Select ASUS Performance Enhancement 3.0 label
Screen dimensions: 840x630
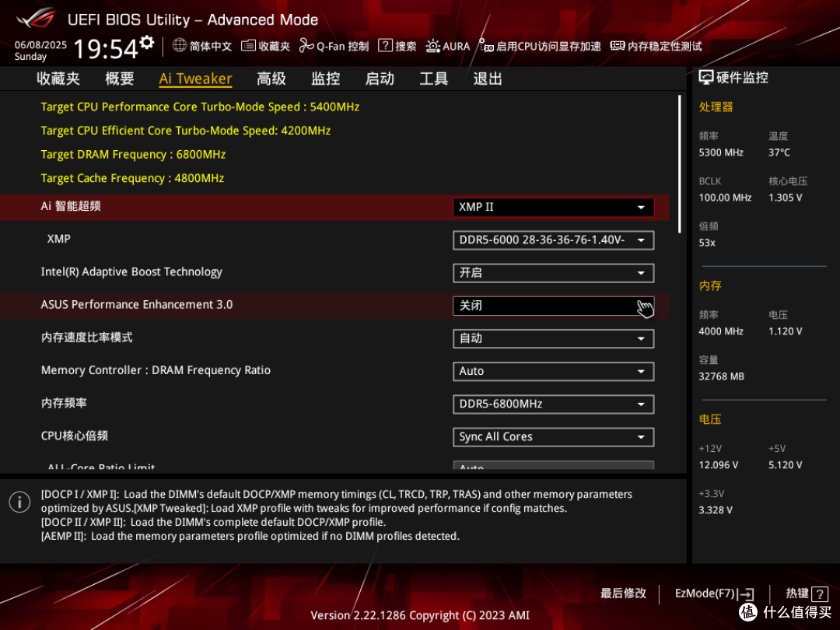tap(137, 305)
